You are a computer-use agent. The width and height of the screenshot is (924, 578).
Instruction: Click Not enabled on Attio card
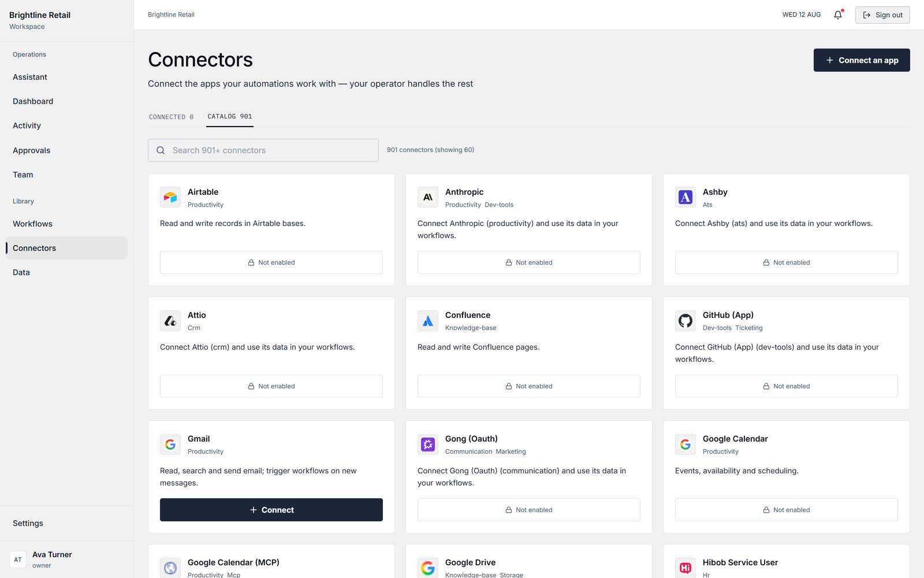click(271, 386)
